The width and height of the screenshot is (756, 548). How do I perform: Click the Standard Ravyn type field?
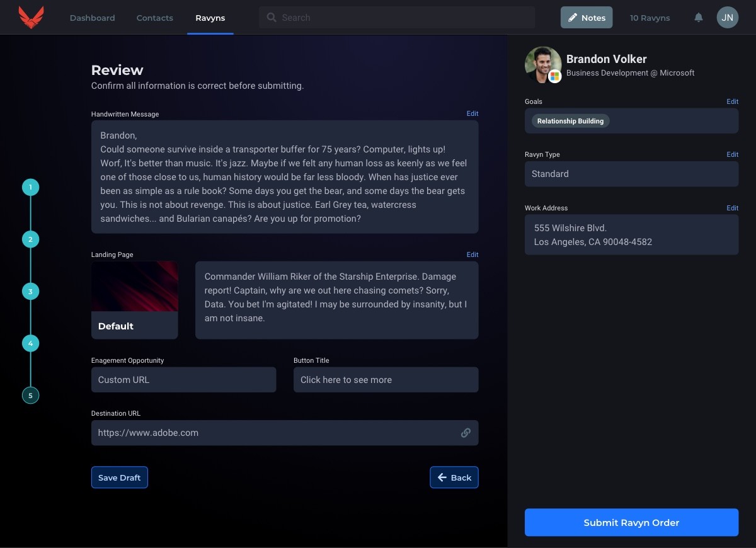pyautogui.click(x=631, y=174)
